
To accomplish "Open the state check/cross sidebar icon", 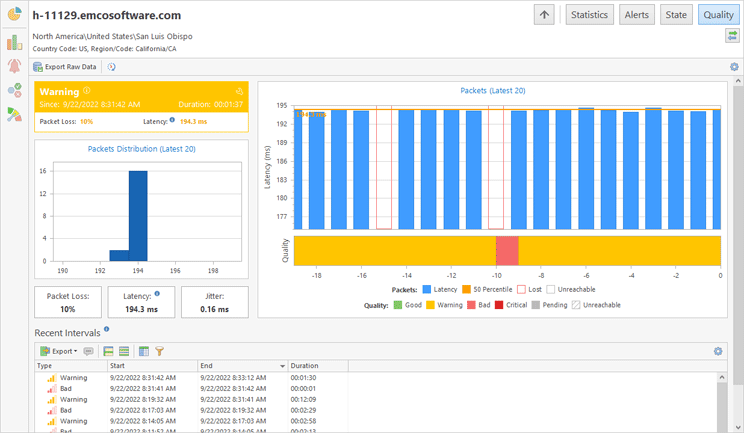I will tap(14, 90).
